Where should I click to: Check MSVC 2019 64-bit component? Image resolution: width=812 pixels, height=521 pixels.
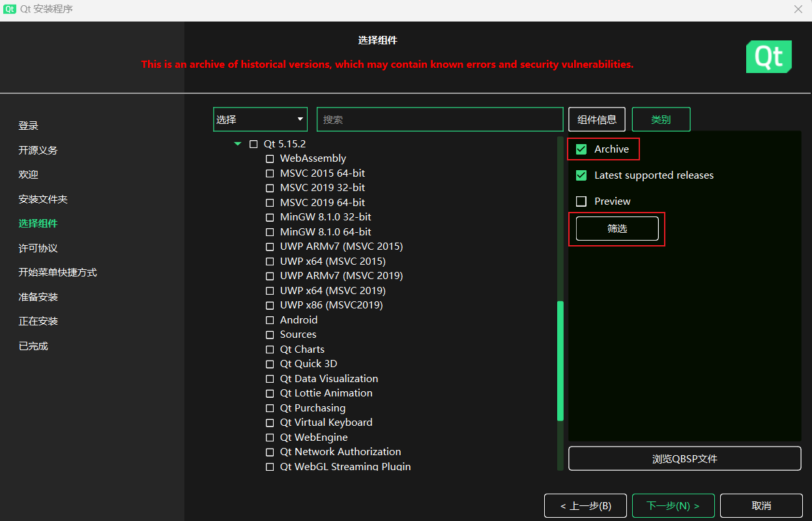(x=270, y=203)
